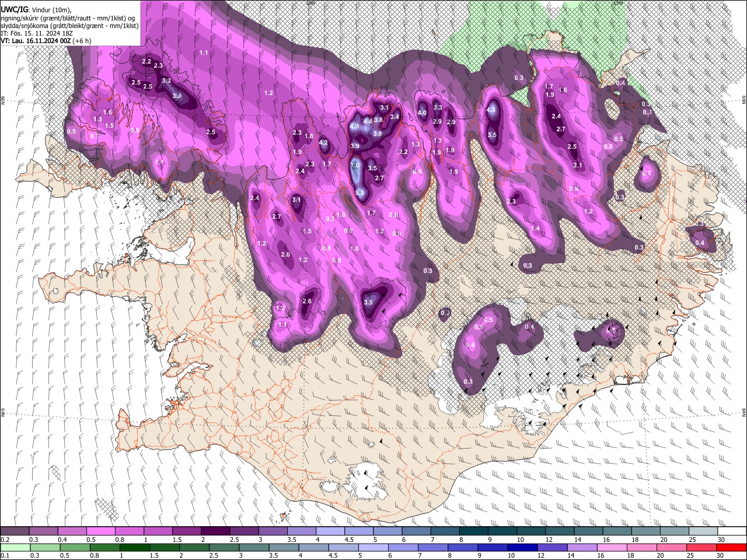Select white upper legend swatch above 30
Image resolution: width=747 pixels, height=560 pixels.
731,531
